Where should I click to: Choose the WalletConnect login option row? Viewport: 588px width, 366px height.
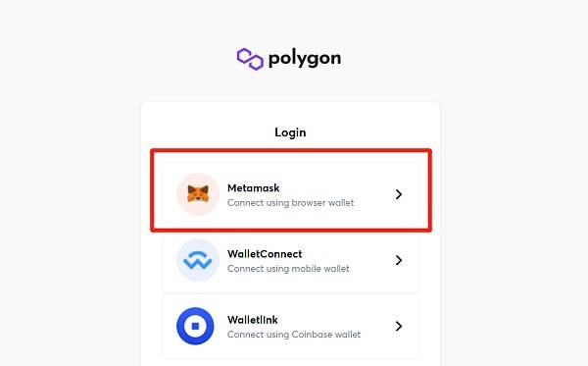tap(291, 260)
